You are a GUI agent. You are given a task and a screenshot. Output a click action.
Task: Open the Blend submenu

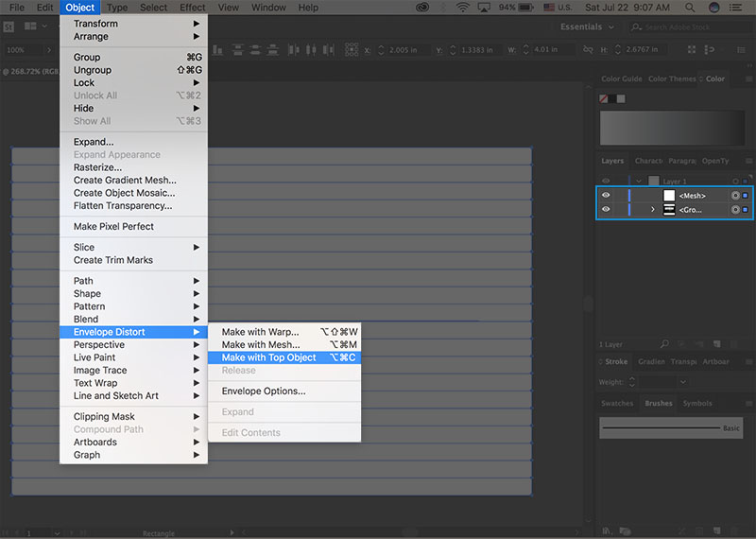point(133,319)
